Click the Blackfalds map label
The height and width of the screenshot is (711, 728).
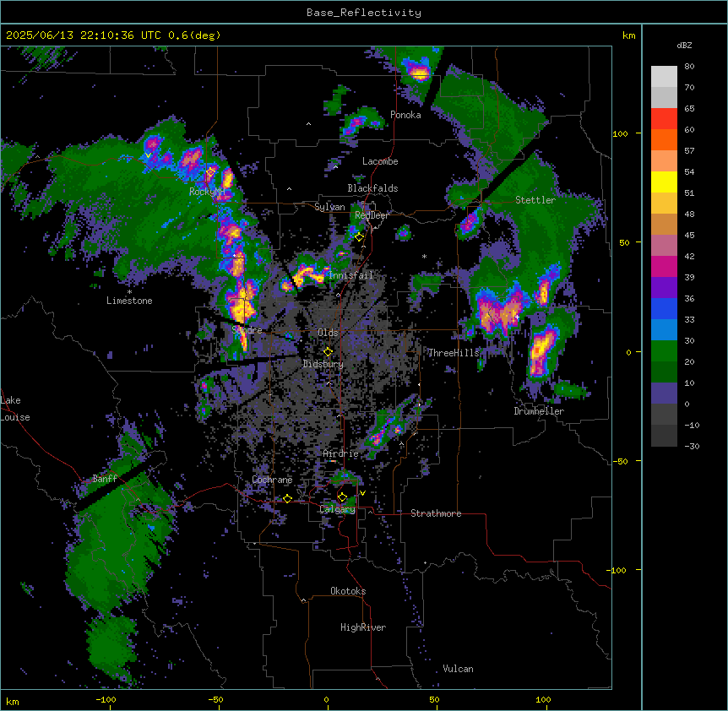pos(372,188)
